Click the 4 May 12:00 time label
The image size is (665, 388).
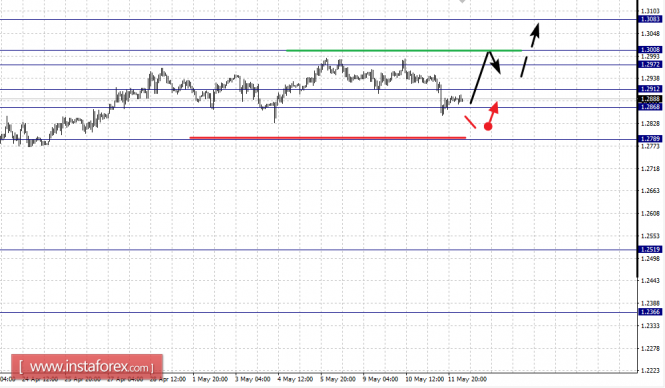point(295,379)
